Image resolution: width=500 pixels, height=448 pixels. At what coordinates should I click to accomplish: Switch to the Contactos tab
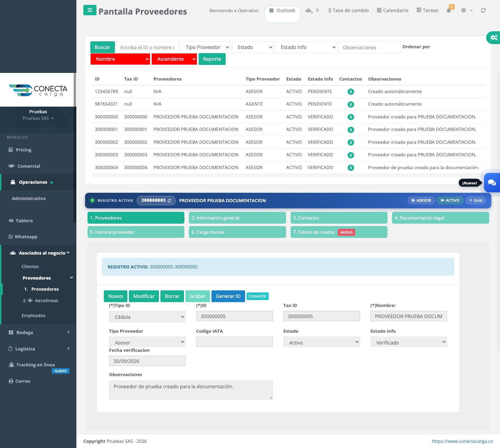tap(339, 218)
